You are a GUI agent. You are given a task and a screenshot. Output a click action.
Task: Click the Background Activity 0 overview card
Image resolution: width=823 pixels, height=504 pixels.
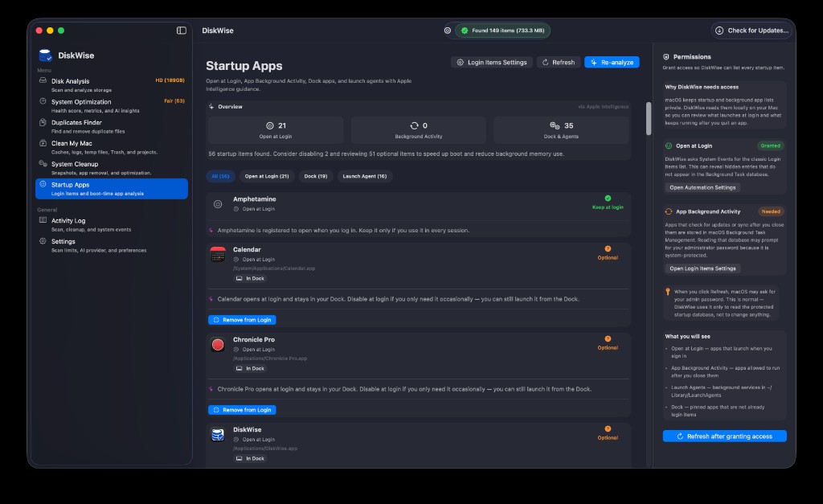(x=418, y=129)
